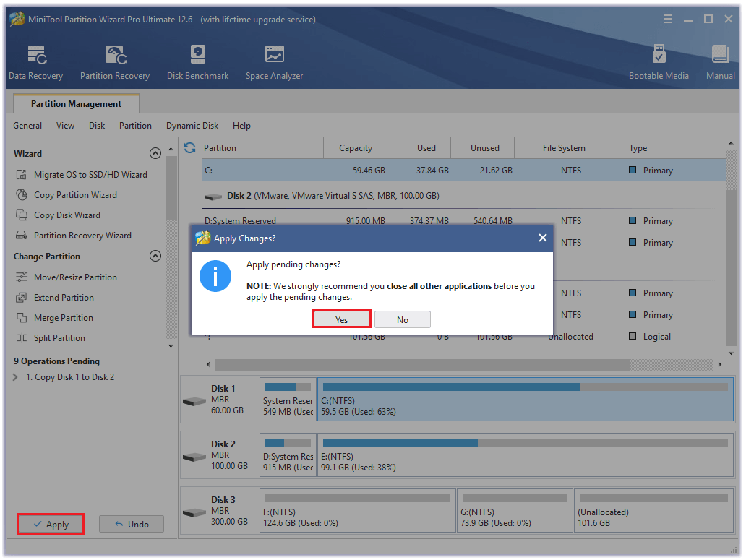Launch Partition Recovery from the toolbar

pos(115,62)
